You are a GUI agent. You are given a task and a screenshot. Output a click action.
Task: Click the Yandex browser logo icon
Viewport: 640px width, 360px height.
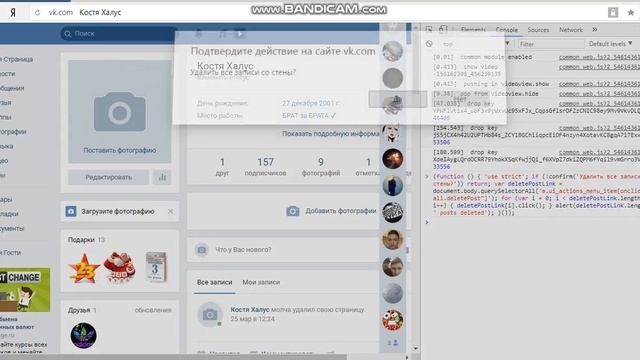click(13, 13)
